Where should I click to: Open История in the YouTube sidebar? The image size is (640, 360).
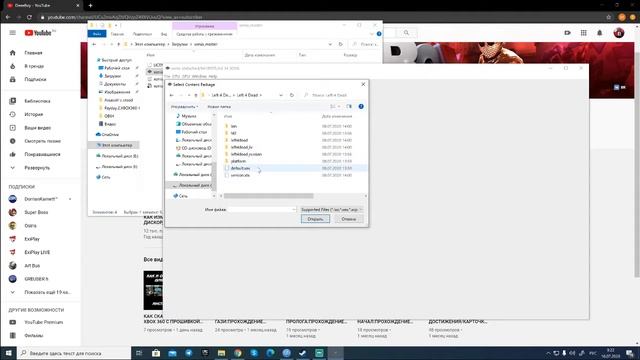33,114
